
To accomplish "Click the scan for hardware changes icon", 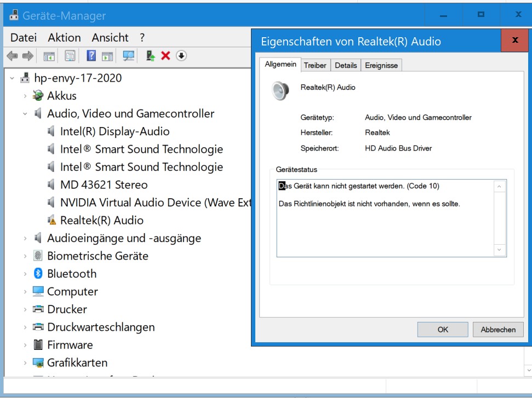I will [129, 56].
